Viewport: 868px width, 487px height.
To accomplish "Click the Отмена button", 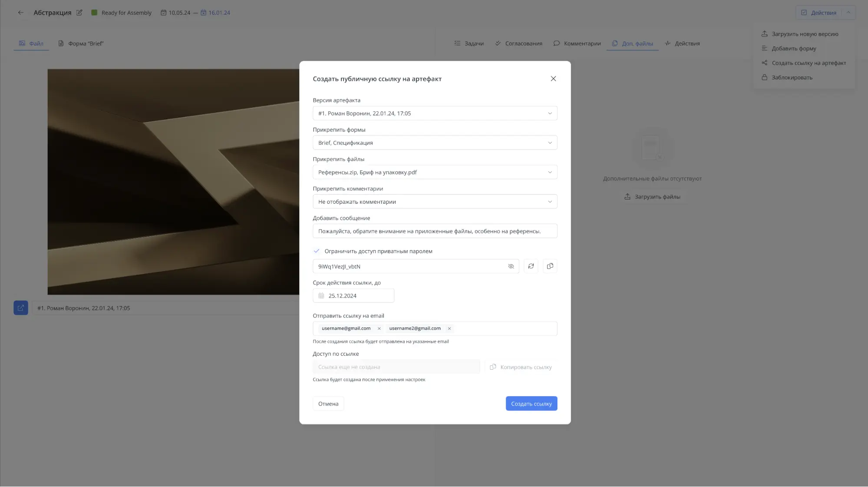I will coord(328,404).
